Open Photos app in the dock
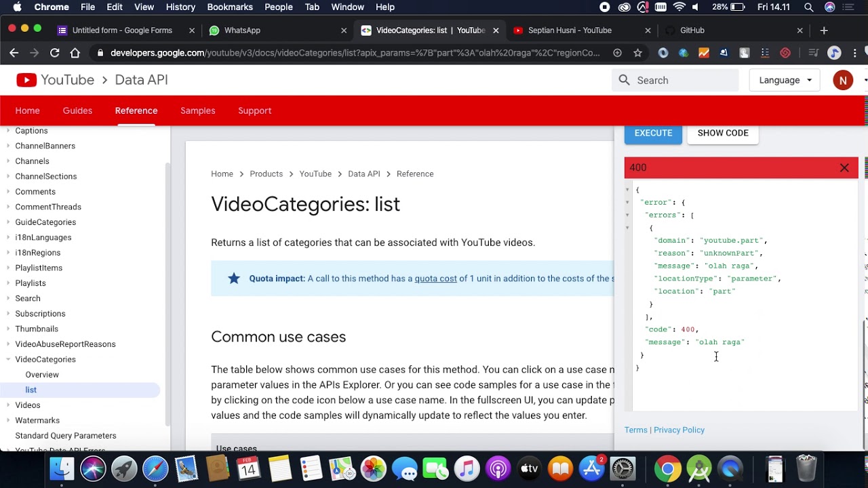Screen dimensions: 868x488 [373, 468]
